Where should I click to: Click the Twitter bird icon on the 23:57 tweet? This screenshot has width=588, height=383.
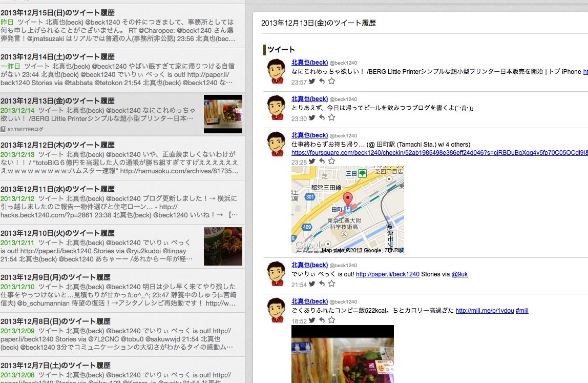[x=312, y=82]
